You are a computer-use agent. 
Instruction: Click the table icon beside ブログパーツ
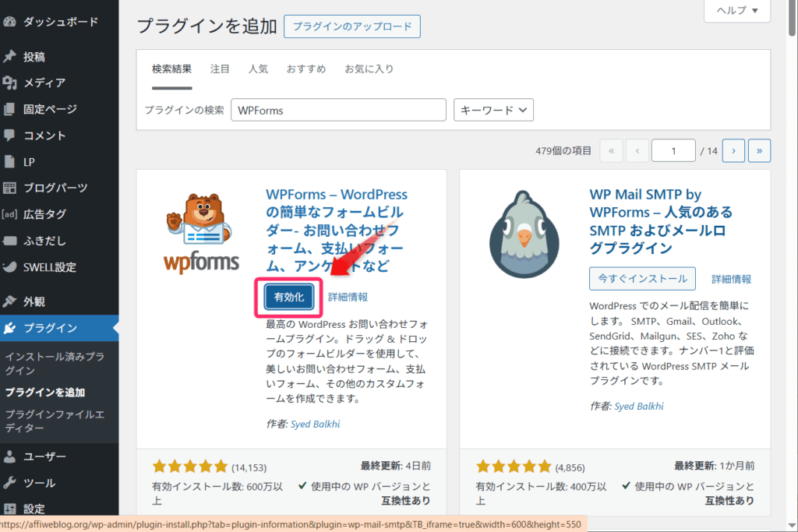tap(9, 188)
